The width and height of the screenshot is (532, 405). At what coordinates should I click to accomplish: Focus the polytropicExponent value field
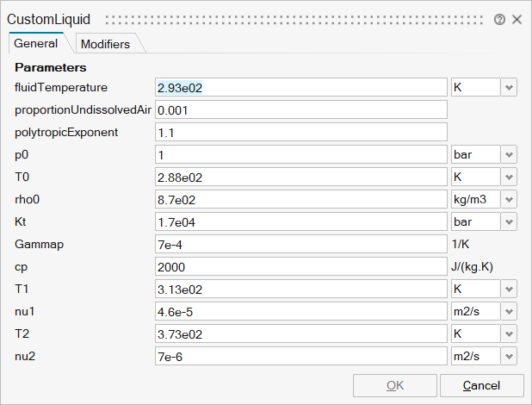[x=300, y=132]
